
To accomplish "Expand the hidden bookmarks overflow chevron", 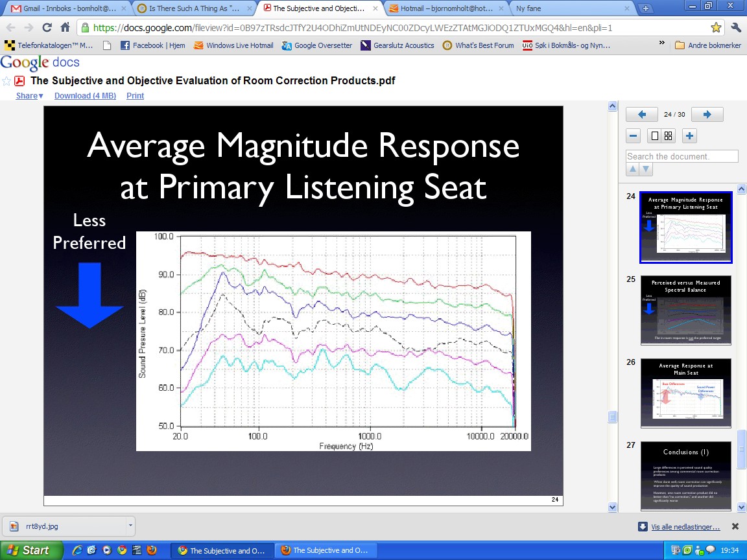I will [661, 43].
